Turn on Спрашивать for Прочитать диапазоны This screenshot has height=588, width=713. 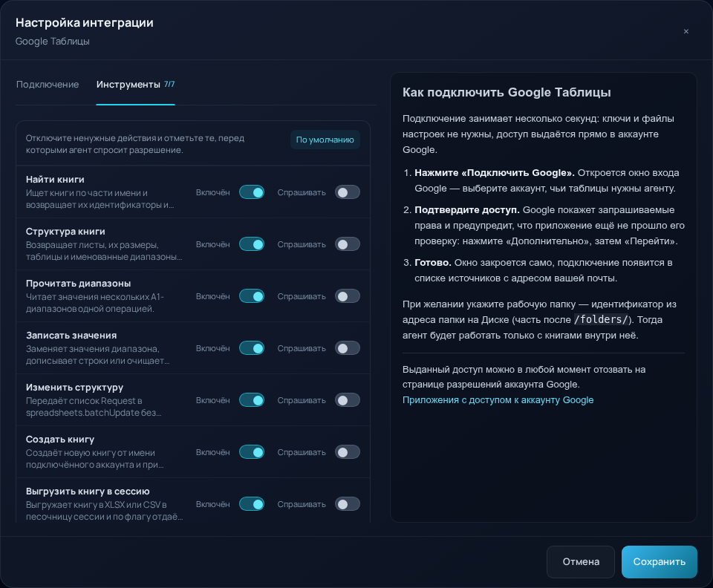point(348,296)
